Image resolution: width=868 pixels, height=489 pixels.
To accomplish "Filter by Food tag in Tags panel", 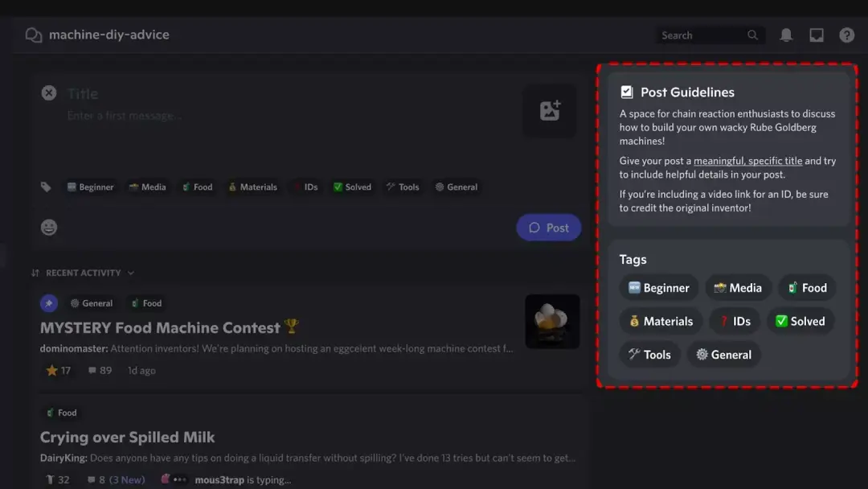I will (x=808, y=288).
